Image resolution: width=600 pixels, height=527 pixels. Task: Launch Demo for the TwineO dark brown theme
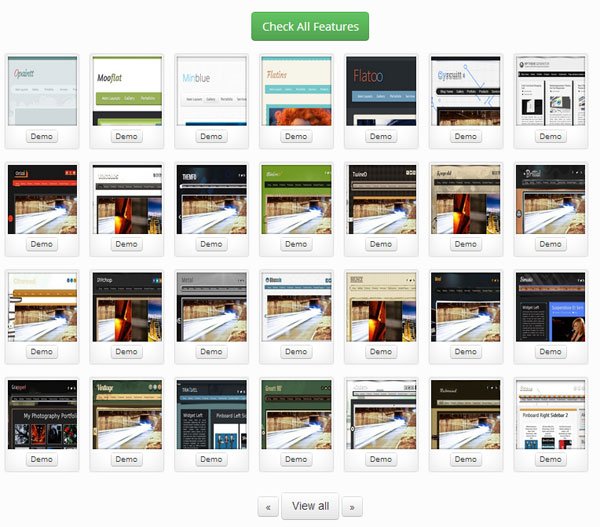[x=381, y=244]
